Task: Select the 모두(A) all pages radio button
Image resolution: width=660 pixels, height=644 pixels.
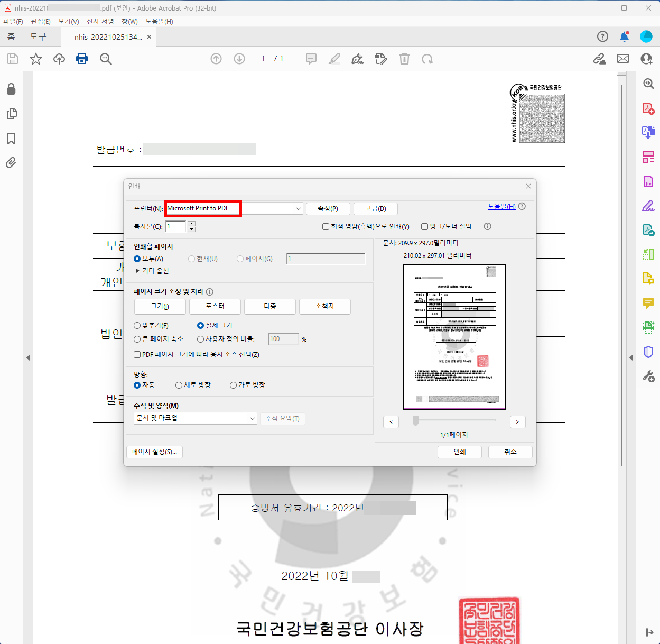Action: [137, 259]
